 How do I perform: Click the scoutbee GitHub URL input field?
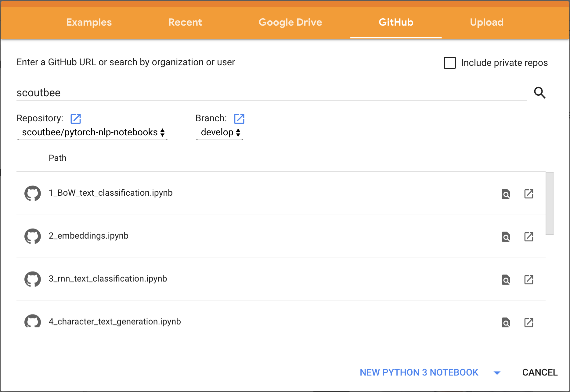(x=272, y=93)
